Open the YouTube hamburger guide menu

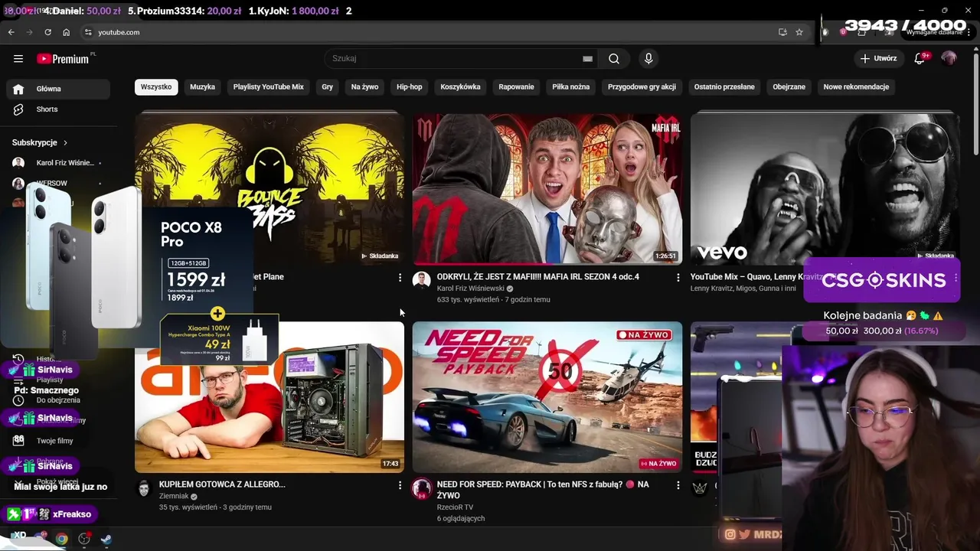18,58
